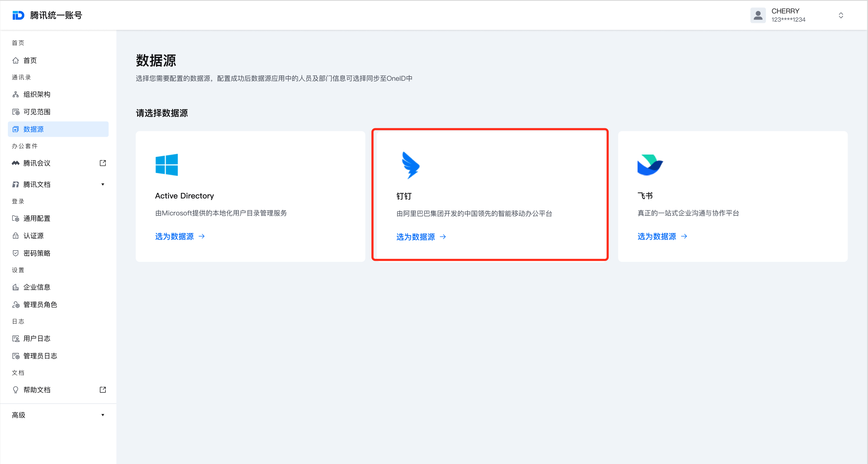Click the 飞书 card title
Image resolution: width=868 pixels, height=464 pixels.
(x=645, y=196)
